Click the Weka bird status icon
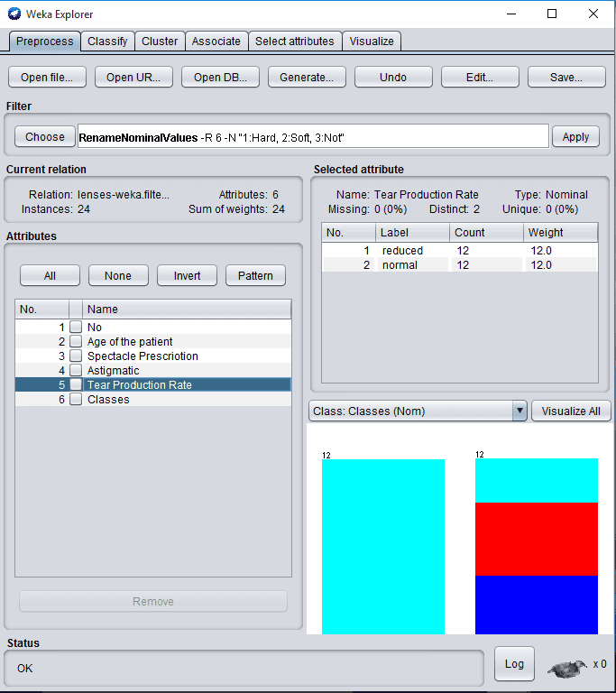The image size is (616, 693). [x=567, y=669]
